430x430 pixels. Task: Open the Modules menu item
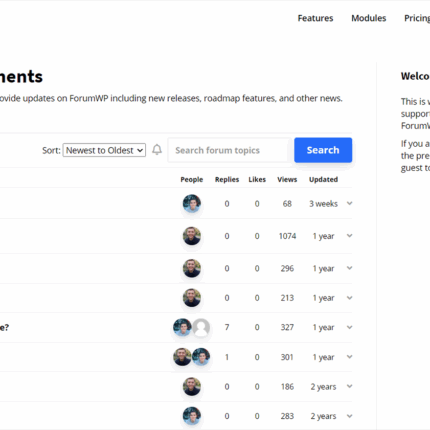click(369, 18)
